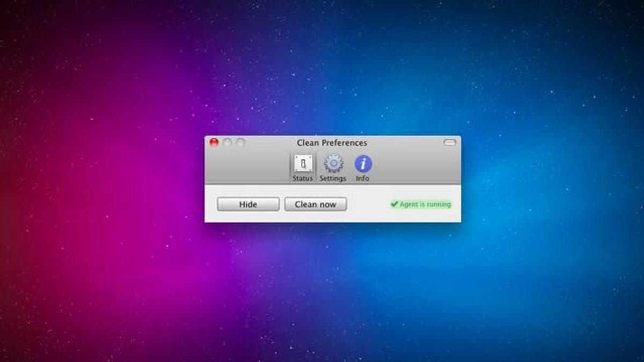This screenshot has height=362, width=644.
Task: Toggle the toolbar using the pill button
Action: 449,143
